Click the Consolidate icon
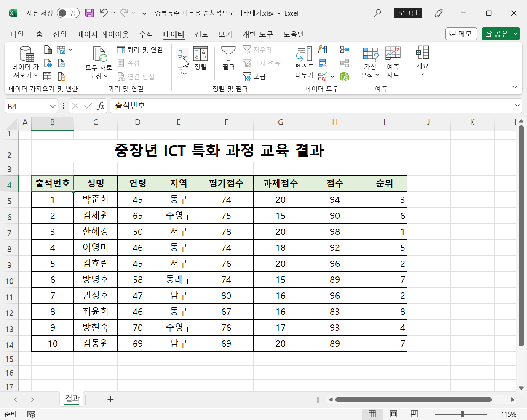Screen dimensions: 527x420 [x=344, y=50]
